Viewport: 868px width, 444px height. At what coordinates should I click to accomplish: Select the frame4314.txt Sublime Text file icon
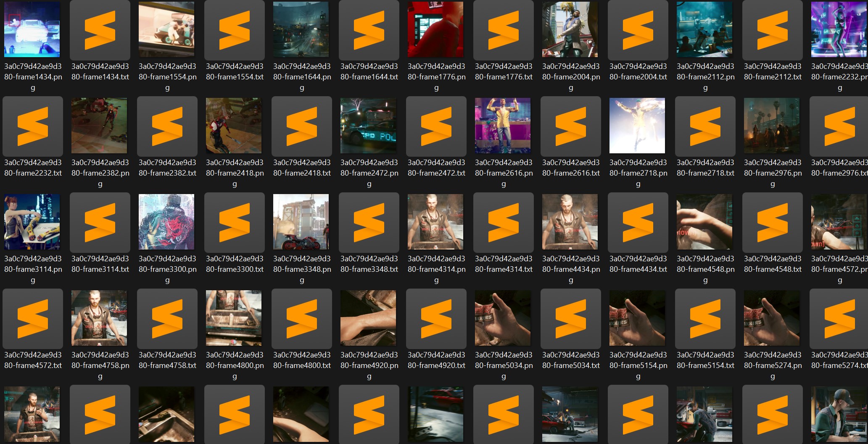coord(504,222)
